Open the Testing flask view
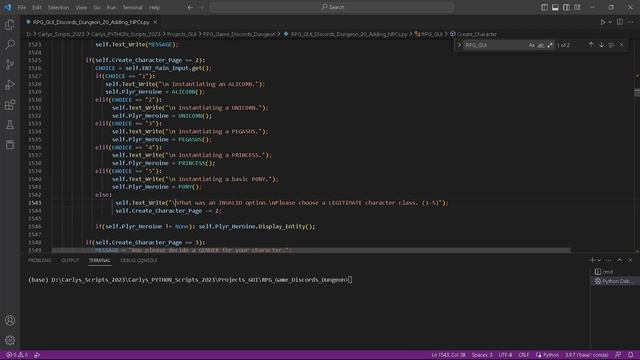640x360 pixels. pos(10,125)
